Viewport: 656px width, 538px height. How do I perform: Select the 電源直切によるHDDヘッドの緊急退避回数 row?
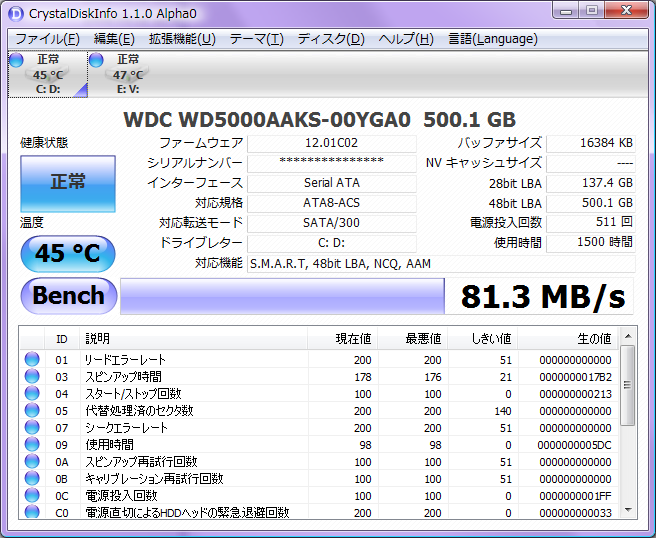pos(319,512)
